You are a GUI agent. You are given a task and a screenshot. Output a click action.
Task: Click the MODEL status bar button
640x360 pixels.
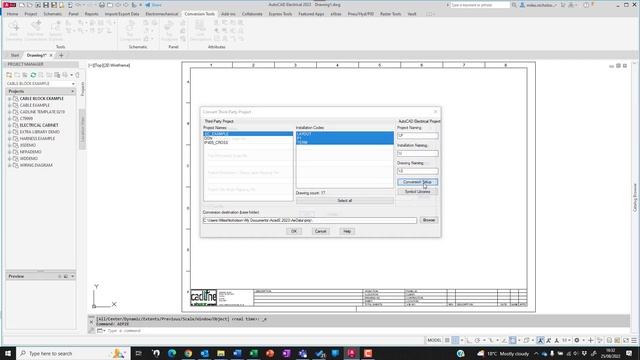coord(434,340)
